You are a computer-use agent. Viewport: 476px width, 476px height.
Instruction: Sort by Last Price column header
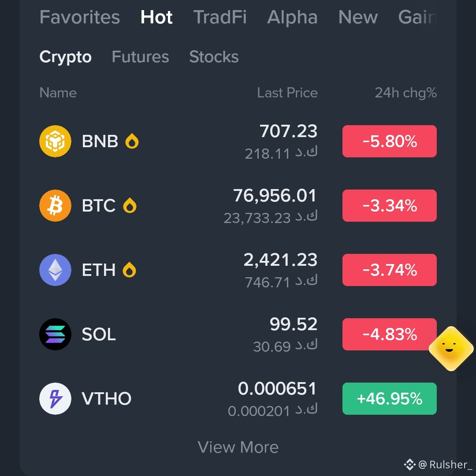click(x=287, y=93)
